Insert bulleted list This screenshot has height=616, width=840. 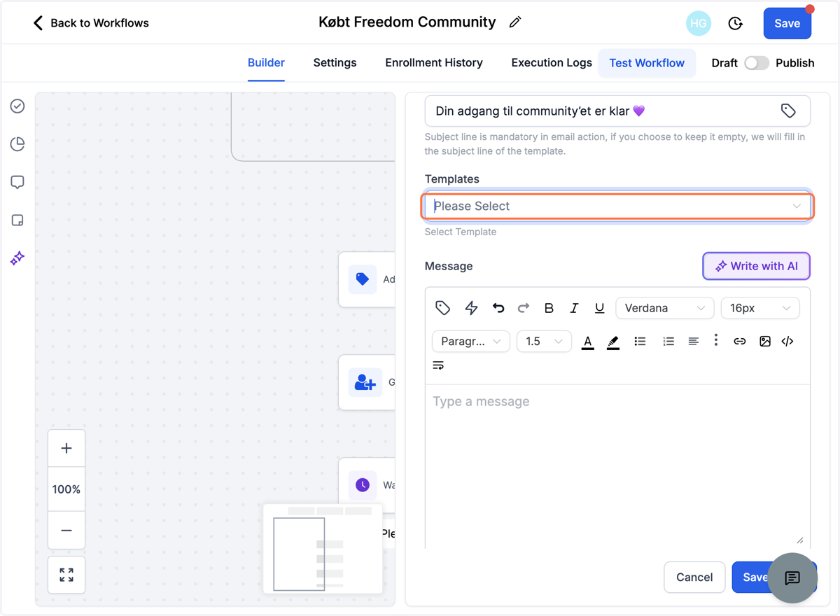click(640, 342)
